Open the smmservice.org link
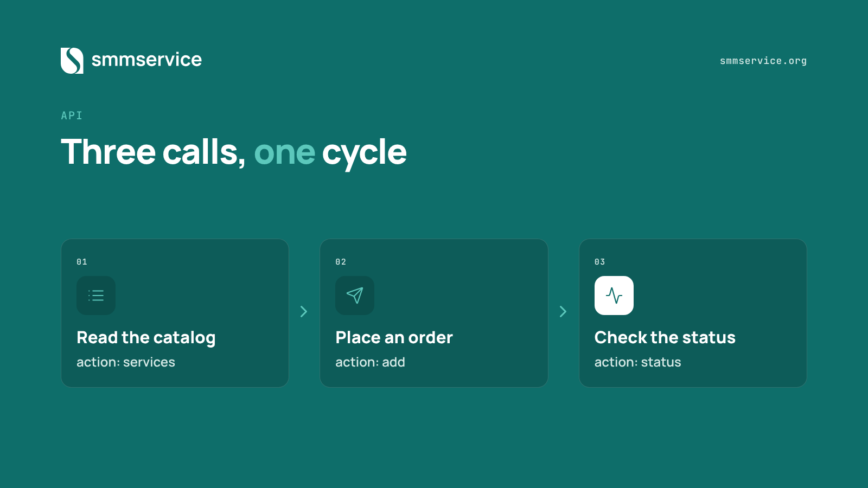 point(763,61)
